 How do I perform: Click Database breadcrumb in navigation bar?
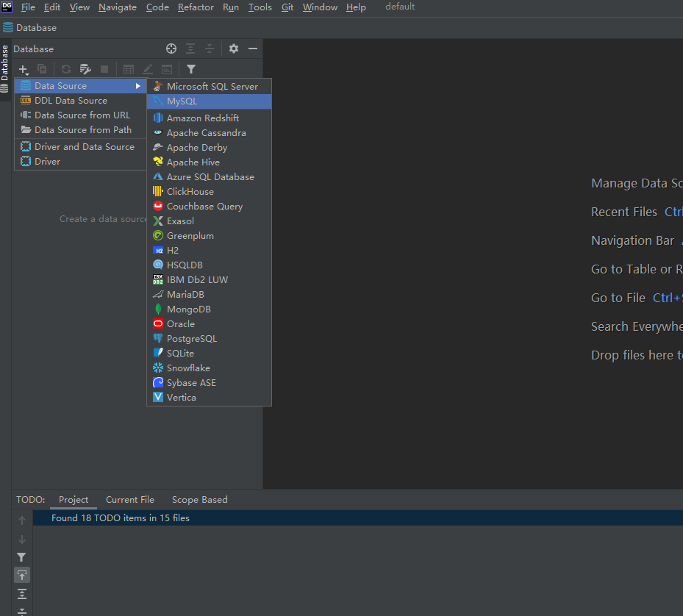click(30, 28)
